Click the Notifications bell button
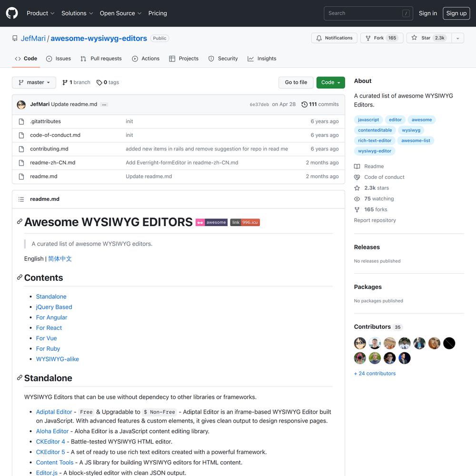476x476 pixels. [334, 38]
